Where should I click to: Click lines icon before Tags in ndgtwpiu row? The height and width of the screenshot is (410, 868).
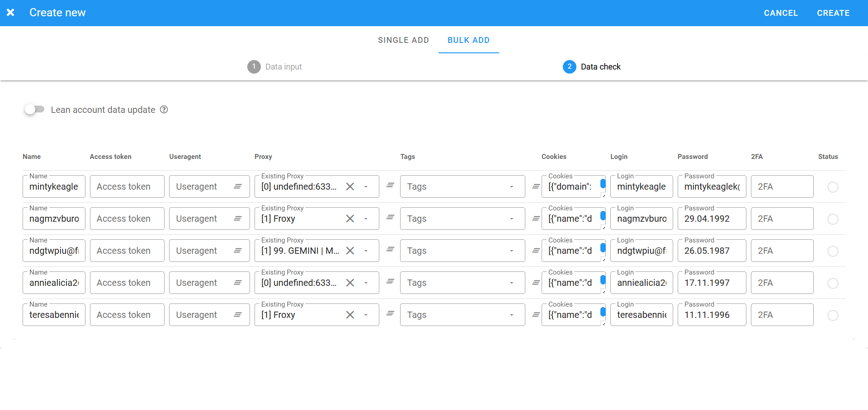tap(391, 249)
